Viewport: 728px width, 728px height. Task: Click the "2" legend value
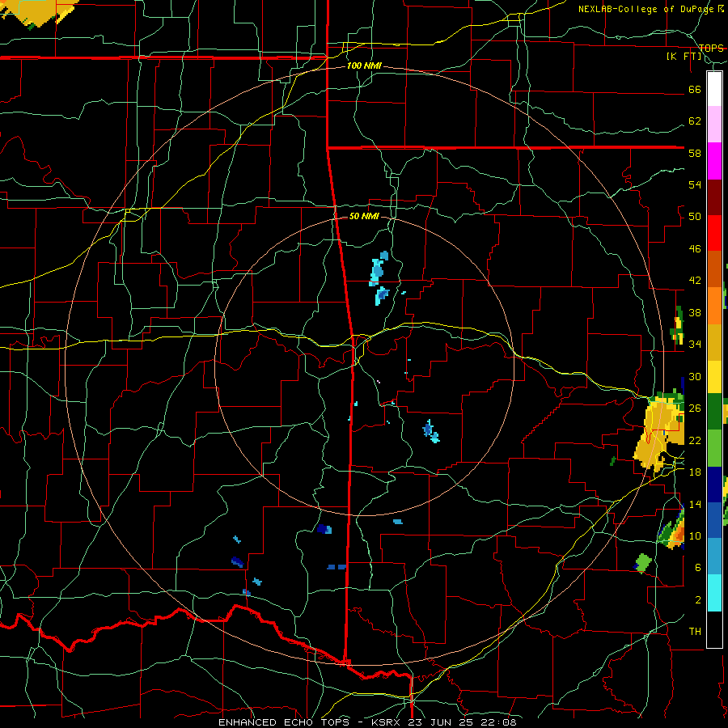point(698,600)
